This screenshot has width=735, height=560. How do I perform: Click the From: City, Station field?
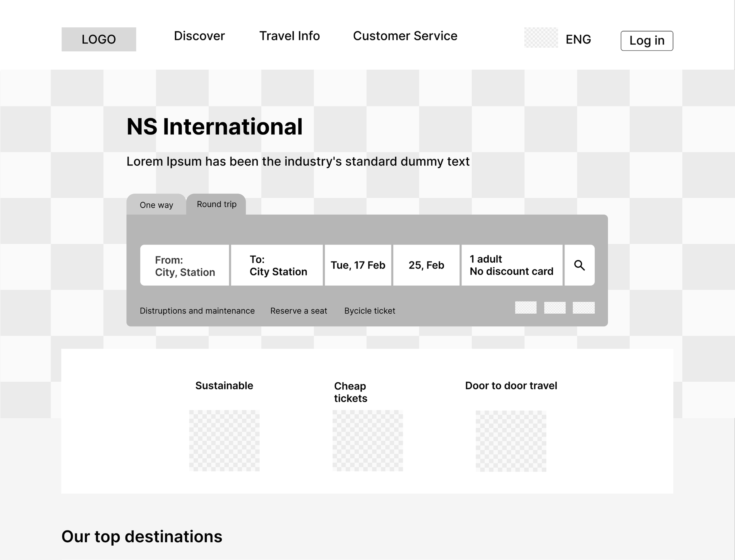[185, 265]
